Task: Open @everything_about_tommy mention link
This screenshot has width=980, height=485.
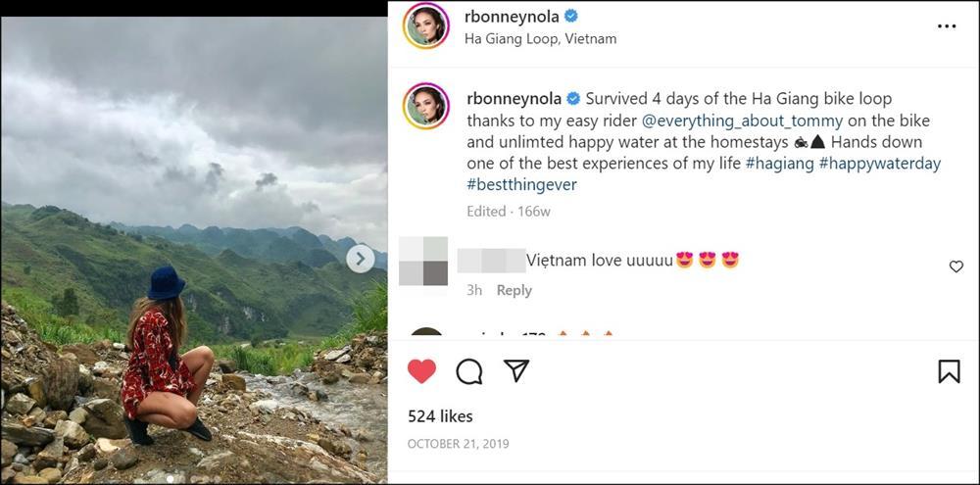Action: [742, 121]
